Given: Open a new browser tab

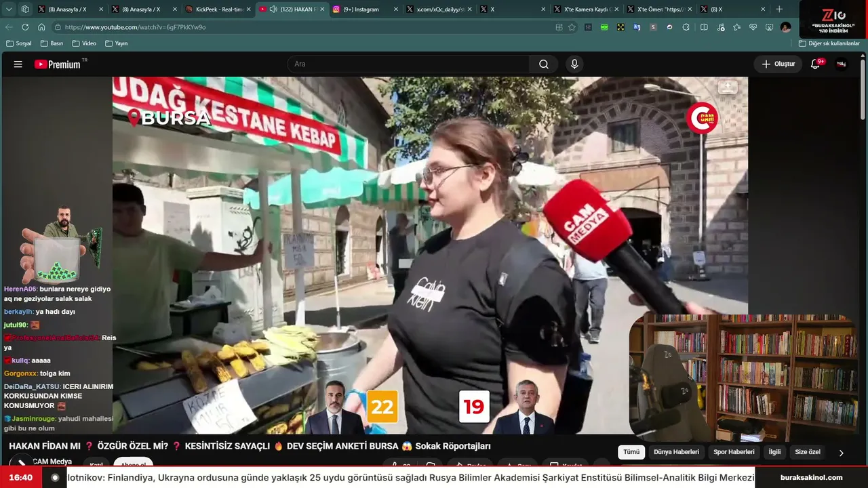Looking at the screenshot, I should [x=779, y=9].
